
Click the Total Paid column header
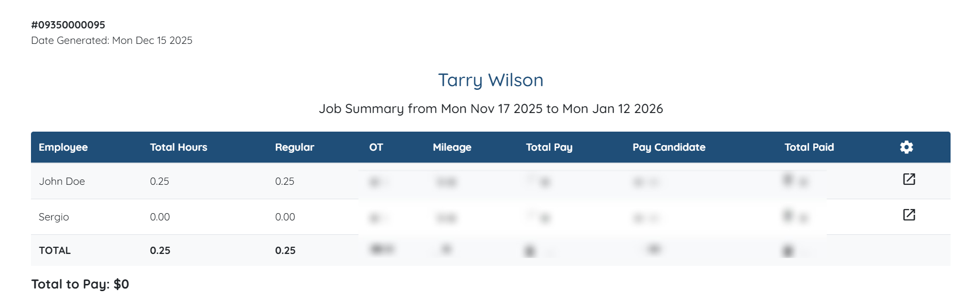809,147
